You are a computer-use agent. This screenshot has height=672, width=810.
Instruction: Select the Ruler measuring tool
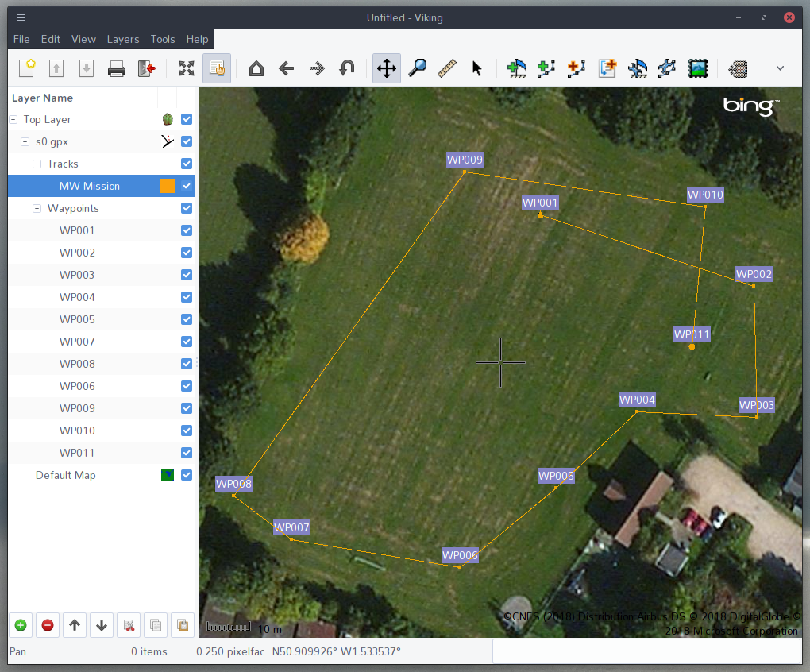(x=447, y=69)
